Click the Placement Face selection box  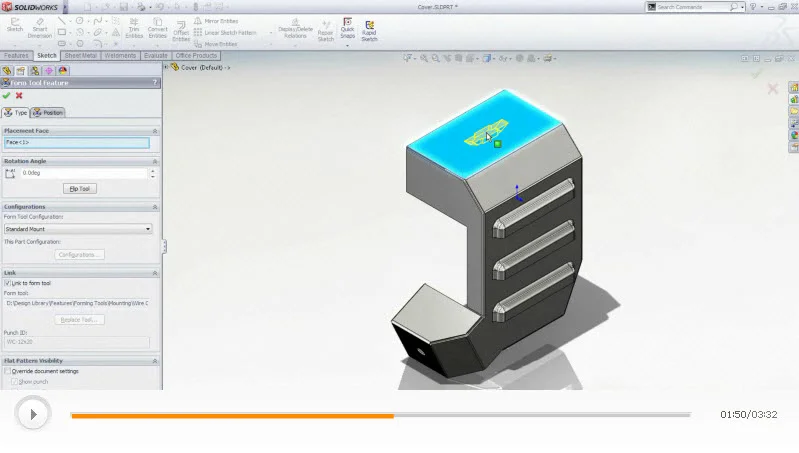77,143
